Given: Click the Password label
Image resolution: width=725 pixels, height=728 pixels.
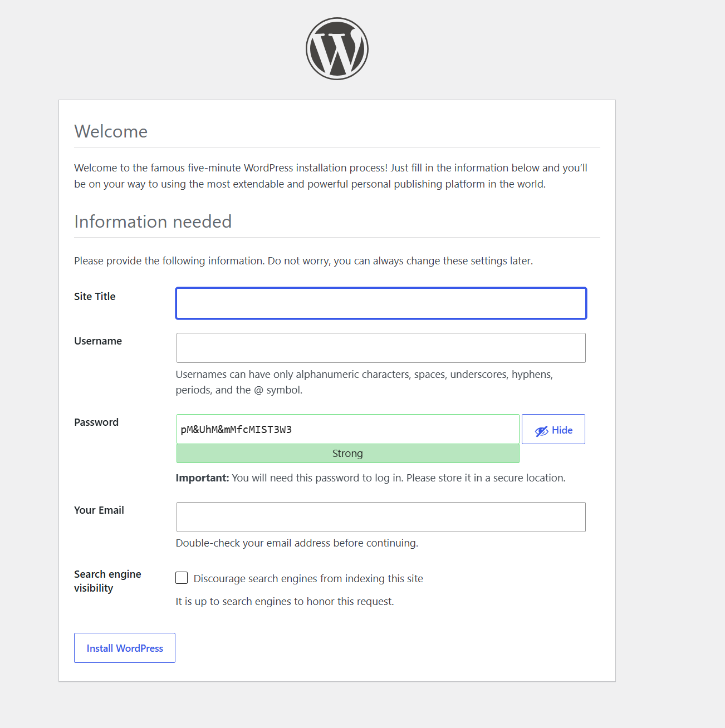Looking at the screenshot, I should (x=96, y=422).
